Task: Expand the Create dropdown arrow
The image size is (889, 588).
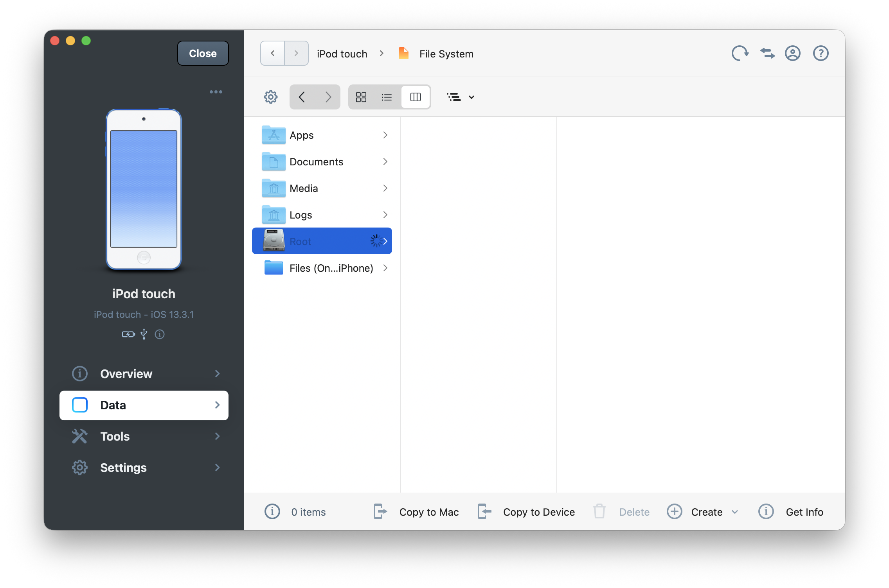Action: [x=735, y=512]
